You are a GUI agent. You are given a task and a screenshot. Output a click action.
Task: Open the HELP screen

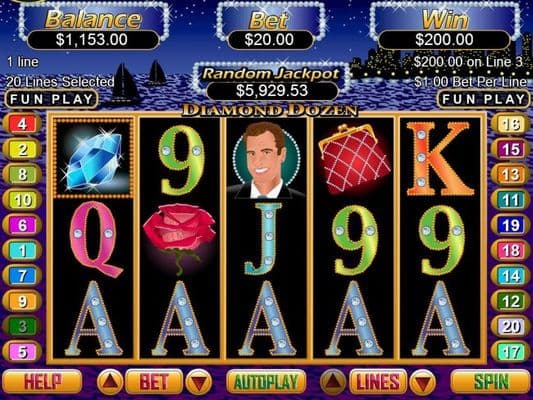[x=42, y=382]
